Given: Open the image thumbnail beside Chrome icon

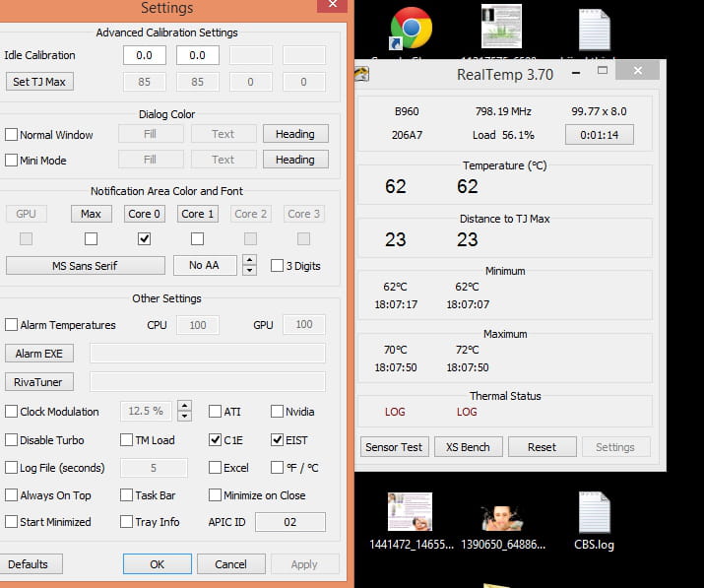Looking at the screenshot, I should tap(501, 26).
